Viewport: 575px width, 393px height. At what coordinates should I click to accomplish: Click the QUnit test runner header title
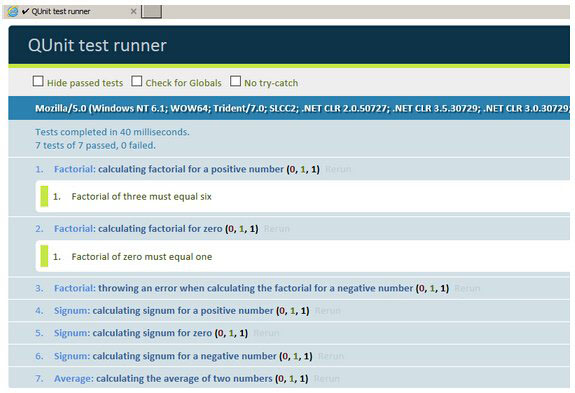97,45
